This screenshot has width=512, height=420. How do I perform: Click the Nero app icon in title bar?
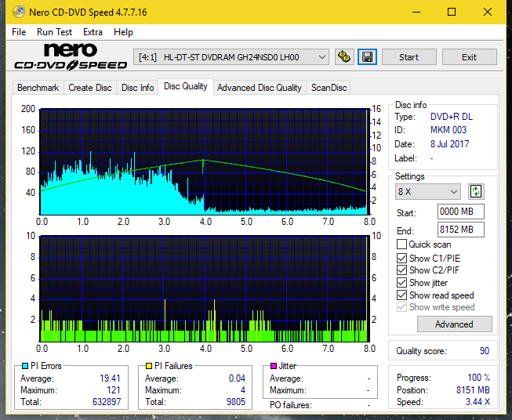click(x=19, y=12)
